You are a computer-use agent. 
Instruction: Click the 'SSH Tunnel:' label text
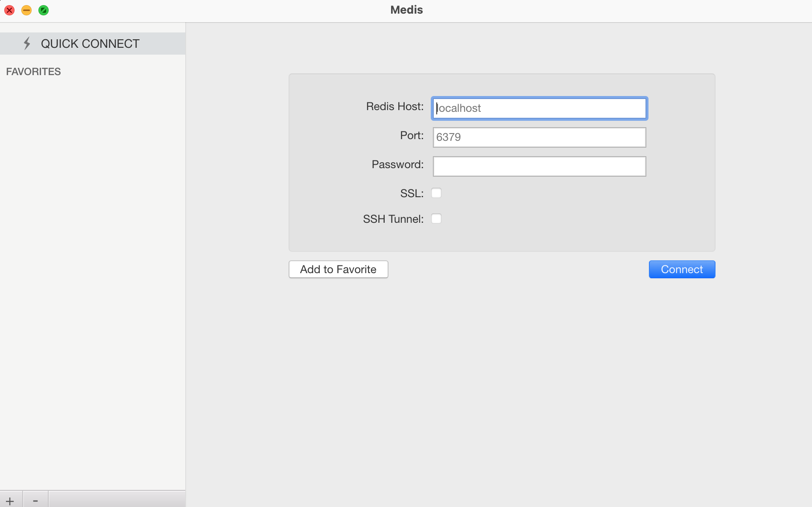coord(393,219)
